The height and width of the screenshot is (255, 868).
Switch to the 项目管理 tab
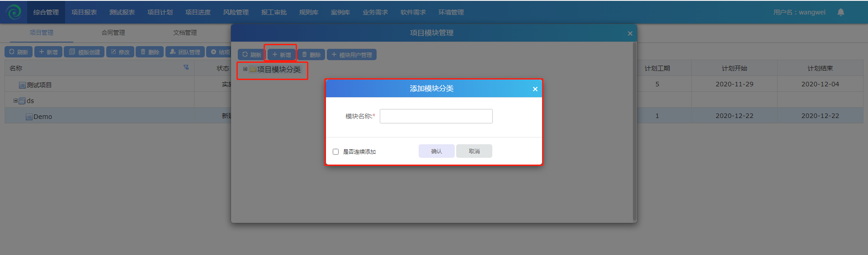click(x=42, y=33)
